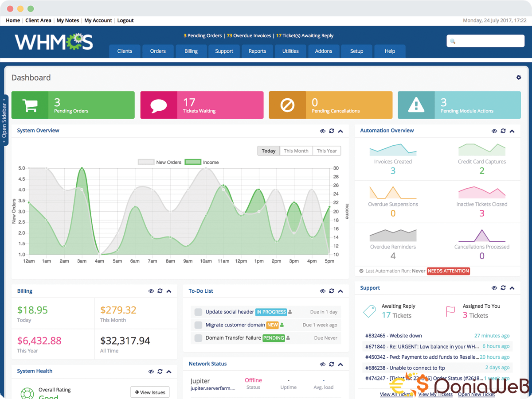The image size is (532, 399).
Task: Collapse the To-Do List widget
Action: pos(340,291)
